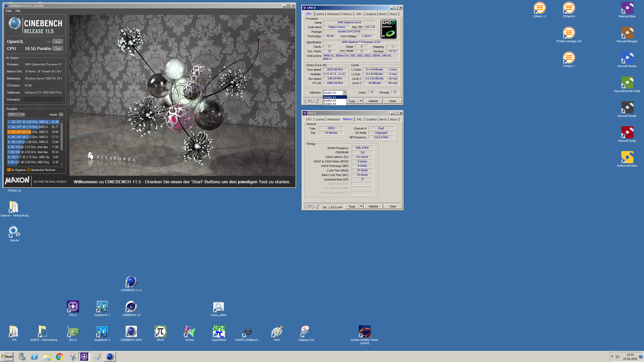Screen dimensions: 644x362
Task: Choose Socket #2 in the selection list
Action: point(335,101)
